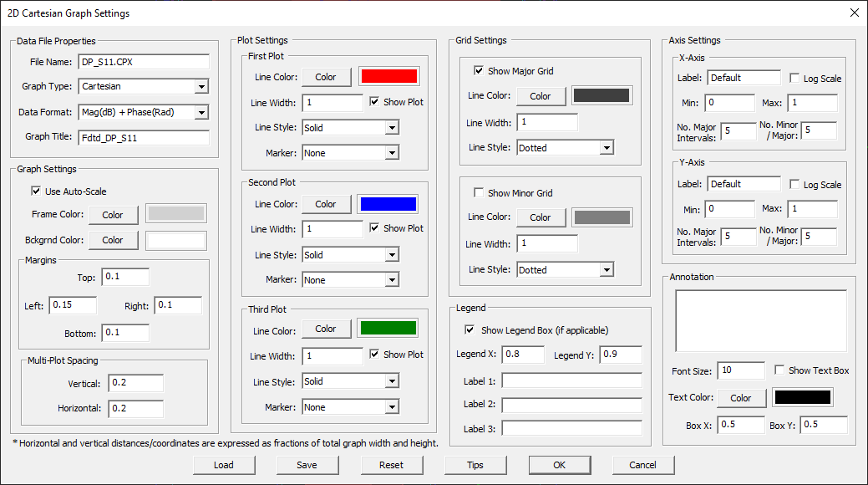Click the Graph Title input field
The image size is (868, 485).
coord(143,137)
